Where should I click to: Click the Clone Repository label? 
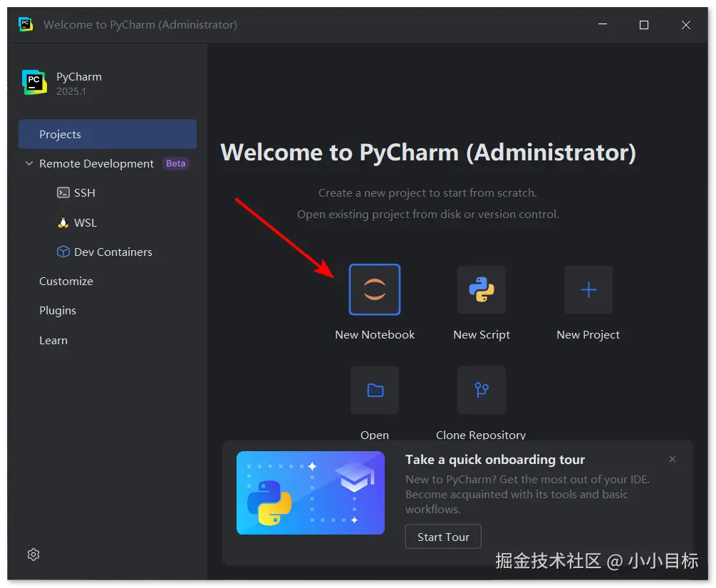[481, 435]
